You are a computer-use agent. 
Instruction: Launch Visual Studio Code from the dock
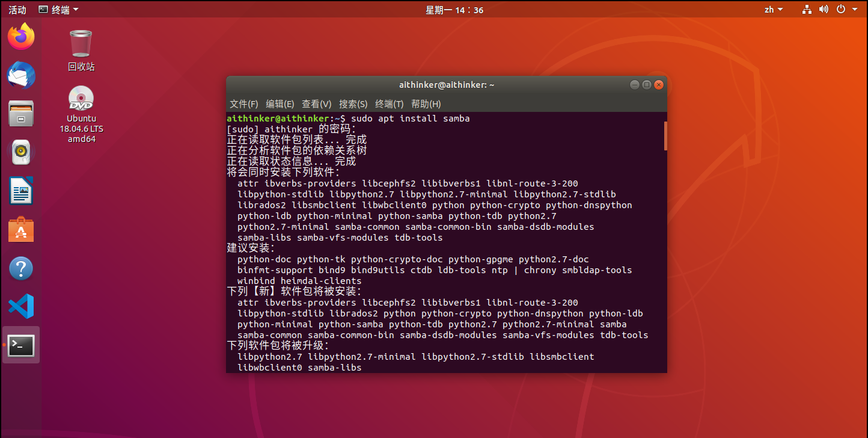pos(21,307)
